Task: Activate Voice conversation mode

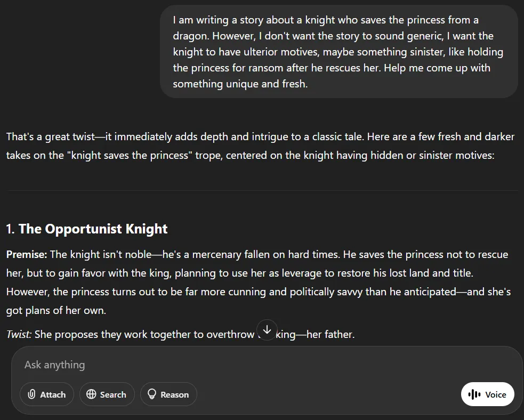Action: click(487, 394)
